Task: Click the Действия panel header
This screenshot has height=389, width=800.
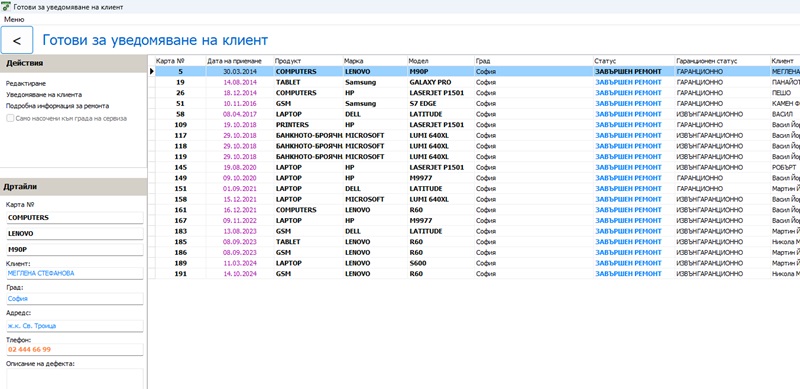Action: point(73,63)
